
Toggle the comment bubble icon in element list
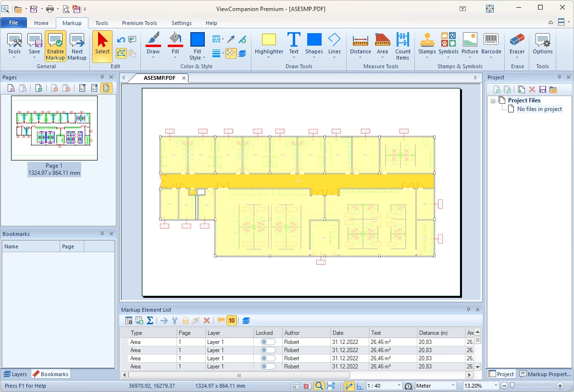tap(221, 321)
